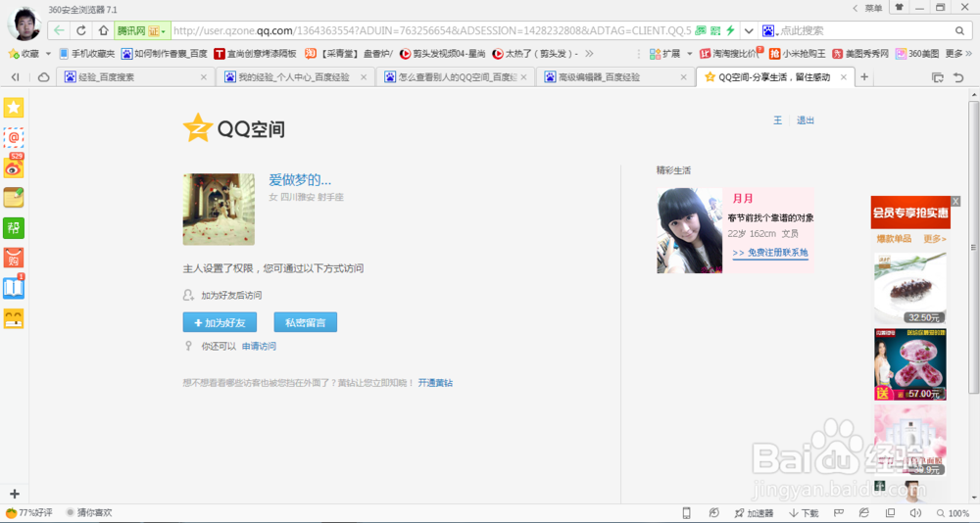Switch to 高级编辑器_百度经验 tab
Screen dimensions: 980x523
(615, 76)
